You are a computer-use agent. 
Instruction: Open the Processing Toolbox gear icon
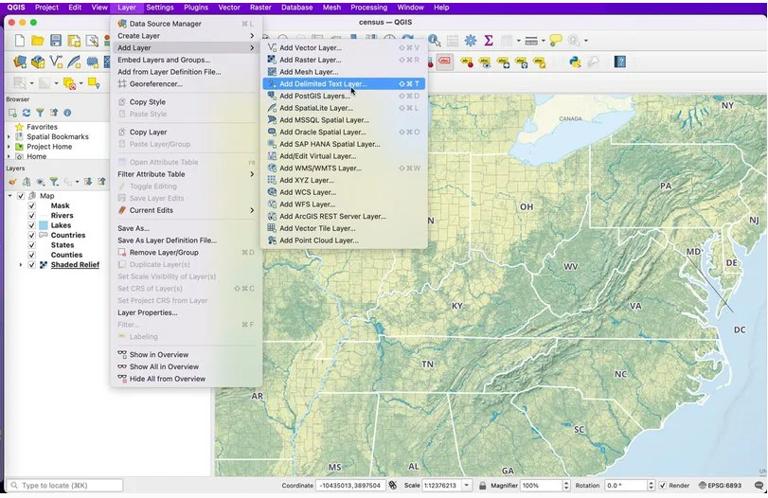pyautogui.click(x=470, y=40)
